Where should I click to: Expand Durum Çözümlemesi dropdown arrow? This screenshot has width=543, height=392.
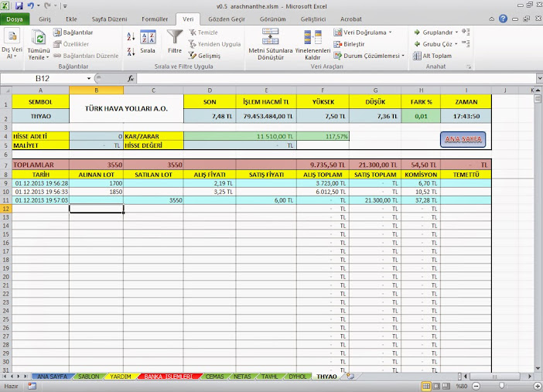click(x=403, y=56)
